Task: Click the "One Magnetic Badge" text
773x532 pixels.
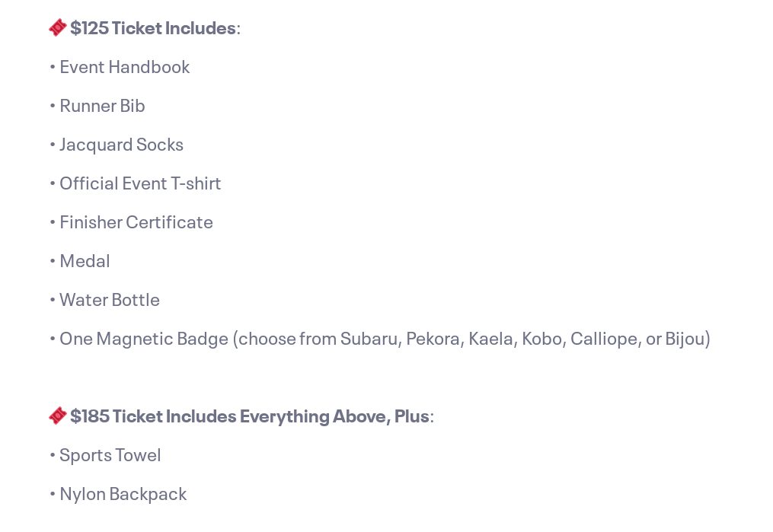Action: point(144,339)
